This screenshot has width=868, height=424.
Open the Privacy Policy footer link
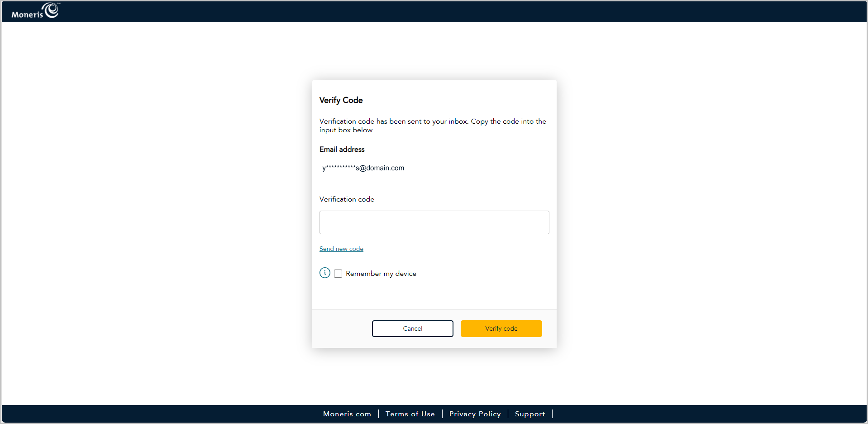coord(475,414)
